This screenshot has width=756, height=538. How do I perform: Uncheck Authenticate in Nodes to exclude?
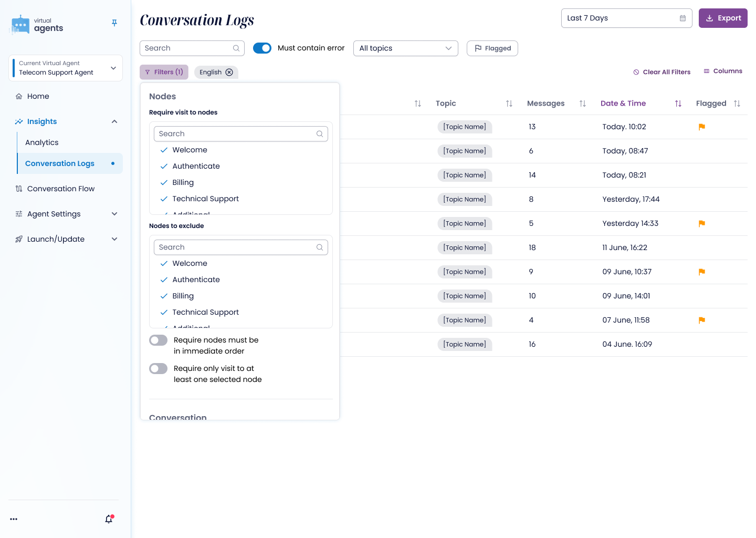164,280
